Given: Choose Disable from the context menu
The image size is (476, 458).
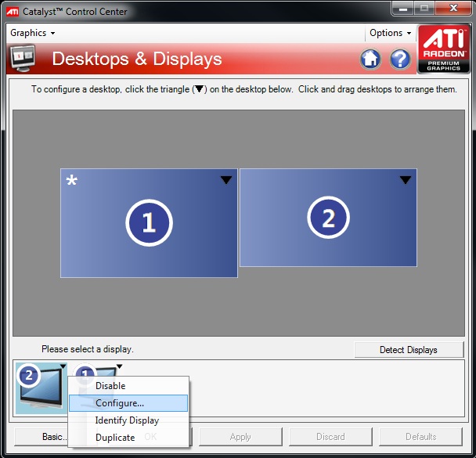Looking at the screenshot, I should [128, 386].
